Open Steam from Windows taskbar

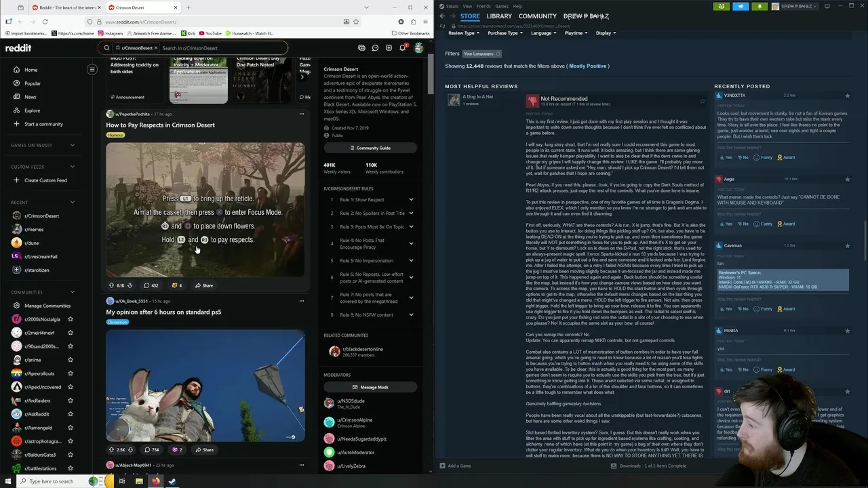[172, 481]
